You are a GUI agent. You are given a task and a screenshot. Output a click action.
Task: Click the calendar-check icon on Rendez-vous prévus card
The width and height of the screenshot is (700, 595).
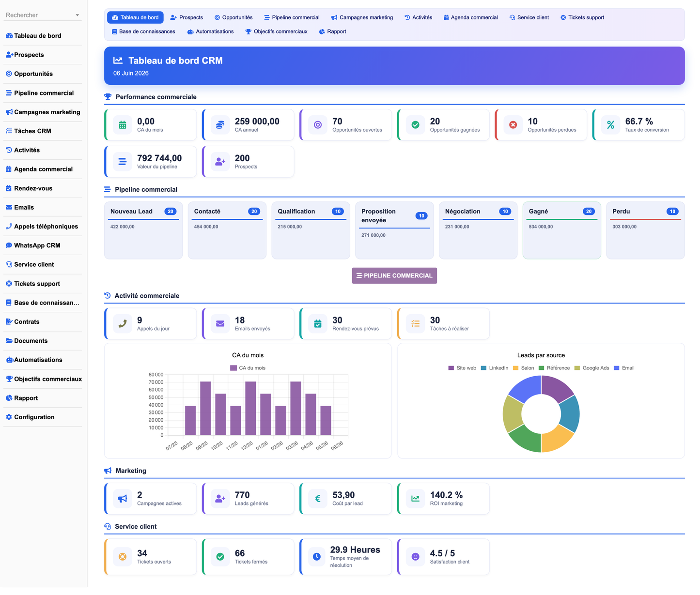click(318, 324)
